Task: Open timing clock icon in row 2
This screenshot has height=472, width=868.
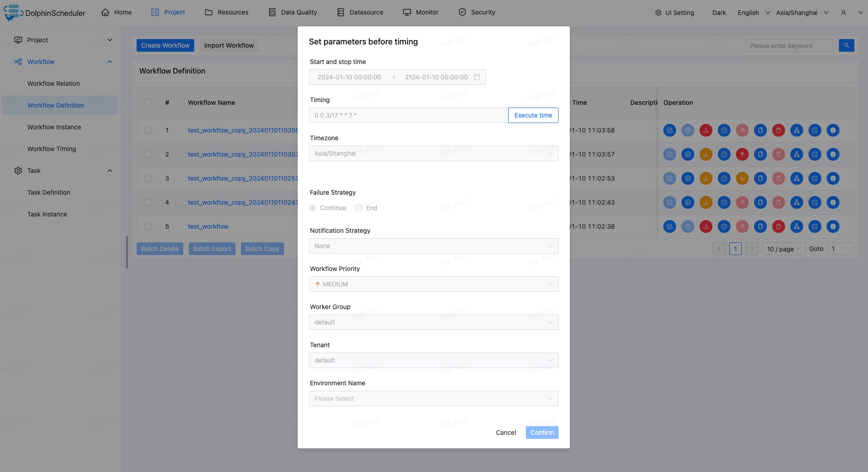Action: pos(724,154)
